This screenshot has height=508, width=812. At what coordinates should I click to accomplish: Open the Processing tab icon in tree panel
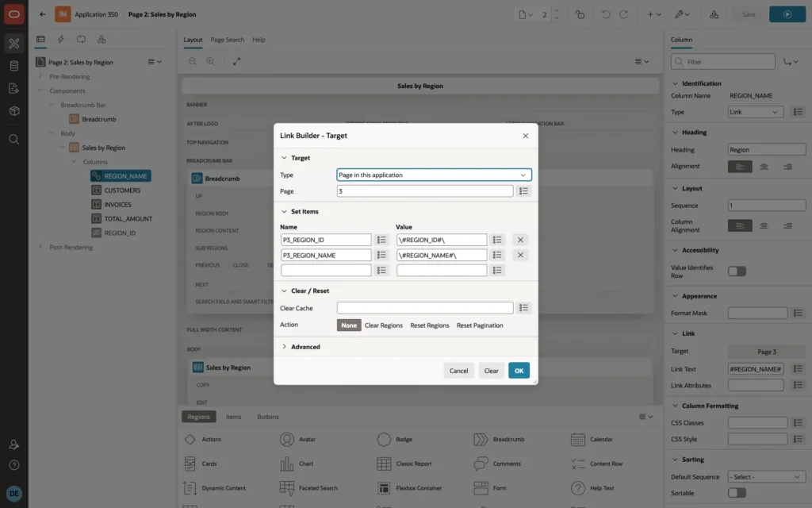[x=82, y=40]
